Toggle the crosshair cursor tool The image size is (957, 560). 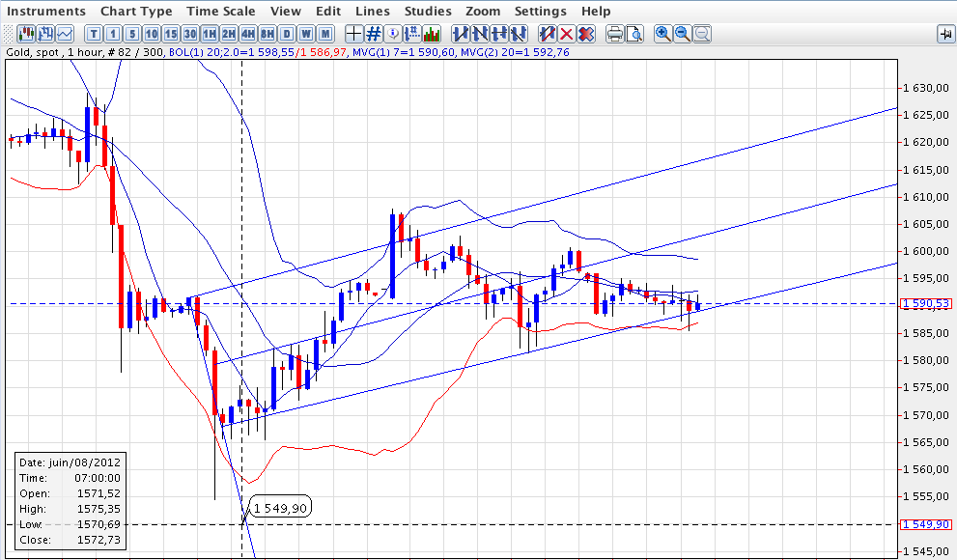[x=354, y=34]
